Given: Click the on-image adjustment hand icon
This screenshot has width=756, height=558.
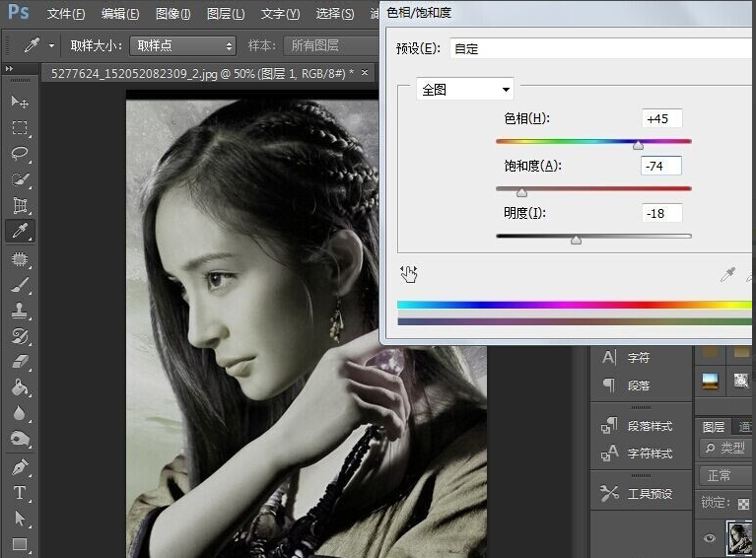Looking at the screenshot, I should 409,273.
